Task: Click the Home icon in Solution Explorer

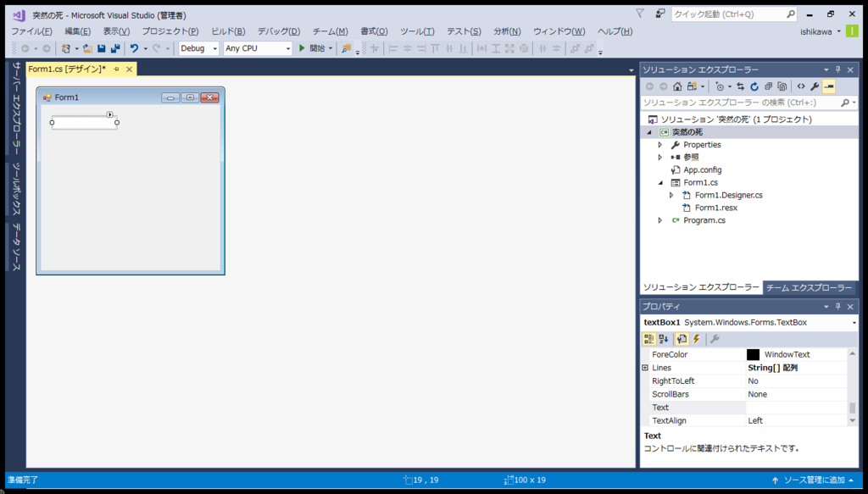Action: 677,86
